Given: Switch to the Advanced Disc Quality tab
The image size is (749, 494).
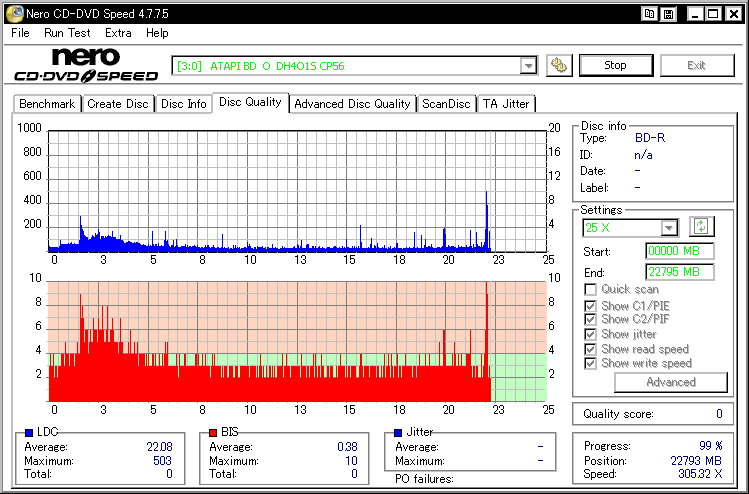Looking at the screenshot, I should pyautogui.click(x=353, y=104).
